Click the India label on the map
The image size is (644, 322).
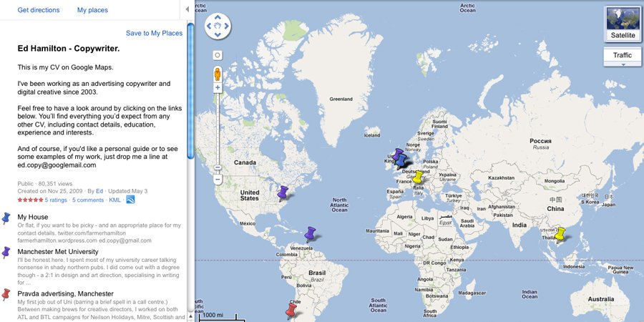(519, 225)
